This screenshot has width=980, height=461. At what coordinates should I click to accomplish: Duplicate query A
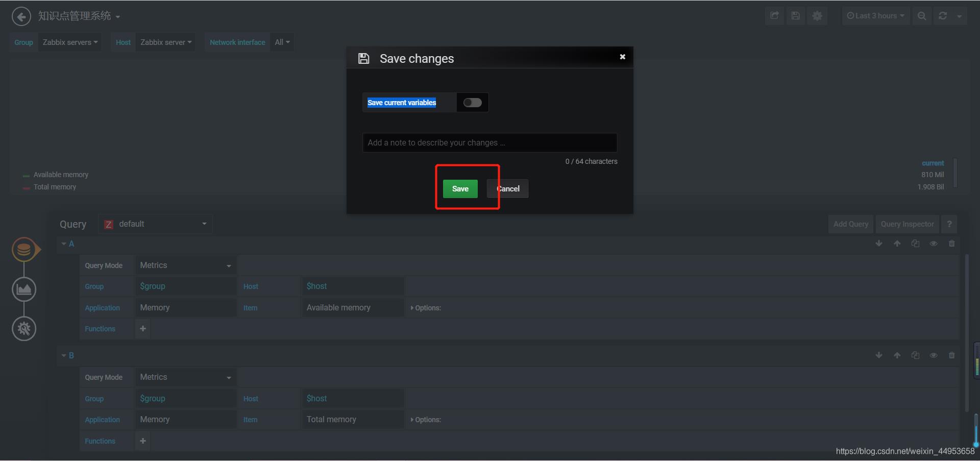pos(915,244)
